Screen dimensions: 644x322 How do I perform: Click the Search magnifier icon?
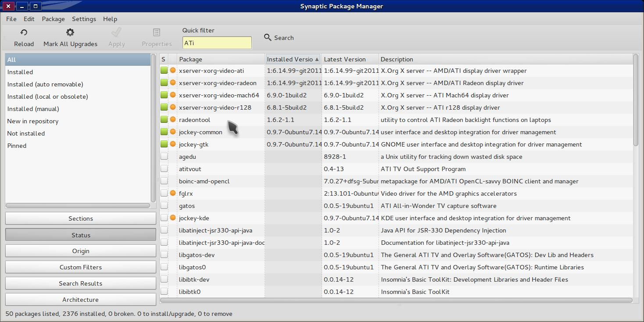pyautogui.click(x=268, y=38)
